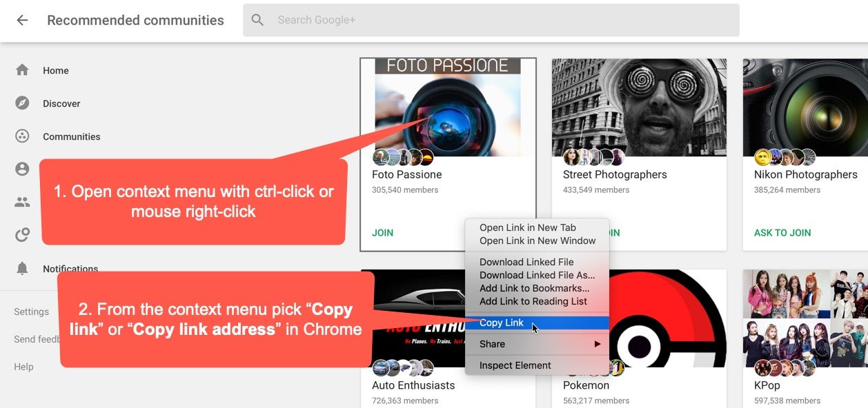
Task: Click Auto Enthusiasts member avatars
Action: point(403,368)
